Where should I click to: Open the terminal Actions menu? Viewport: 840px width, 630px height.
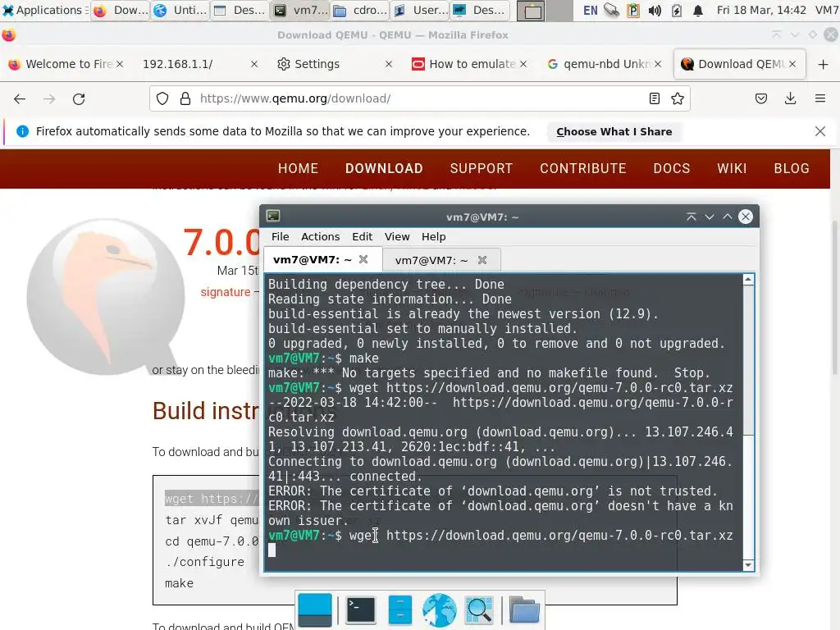coord(321,236)
